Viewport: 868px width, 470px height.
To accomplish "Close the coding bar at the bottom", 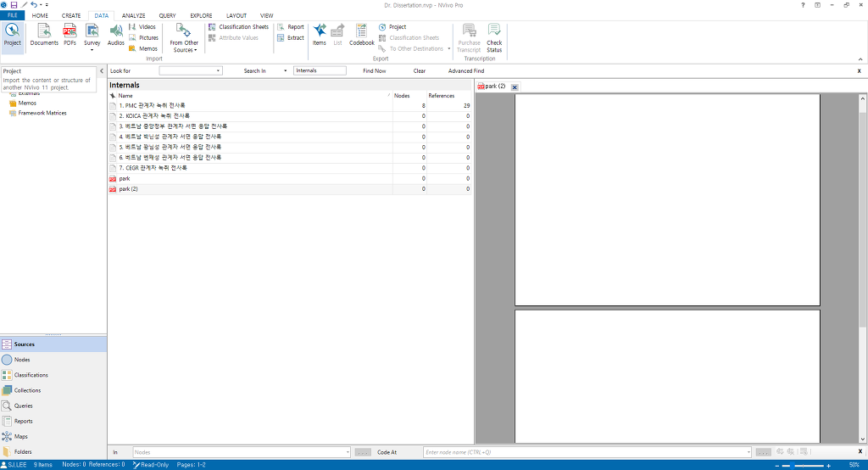I will point(860,451).
